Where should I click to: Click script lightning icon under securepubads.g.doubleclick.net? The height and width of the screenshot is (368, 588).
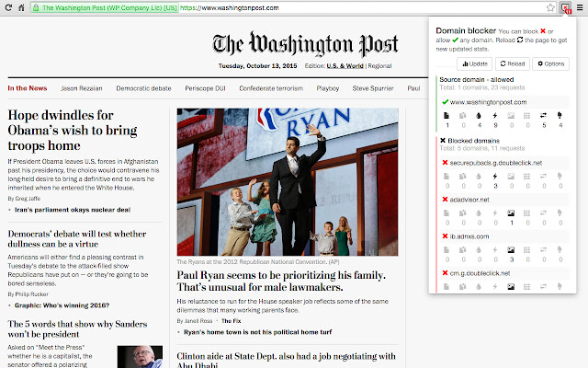coord(495,176)
